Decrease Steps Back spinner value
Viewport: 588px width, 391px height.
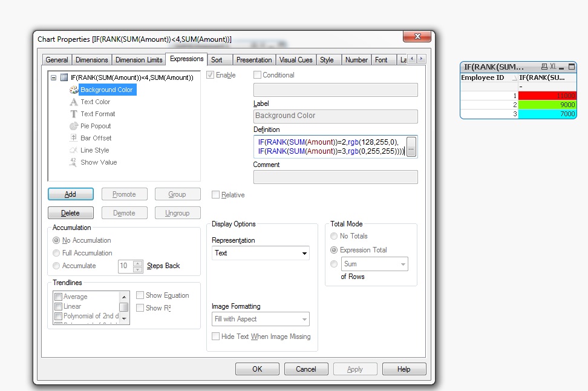click(x=138, y=269)
